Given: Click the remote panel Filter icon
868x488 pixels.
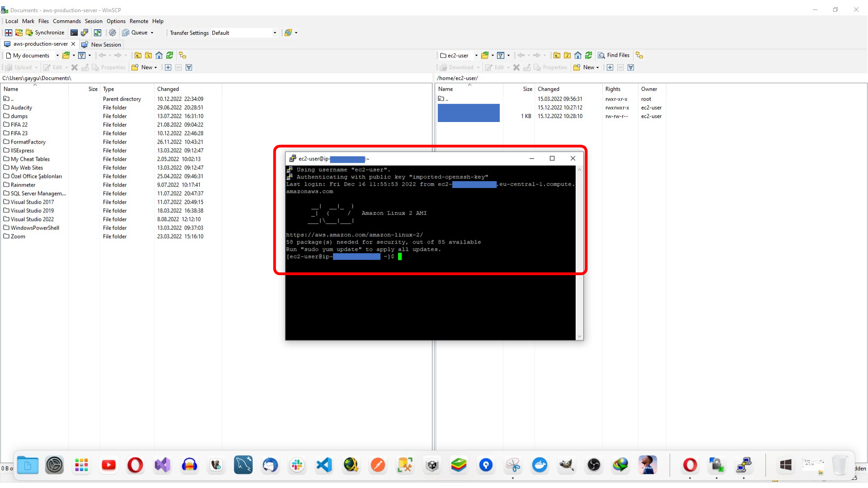Looking at the screenshot, I should [x=501, y=55].
